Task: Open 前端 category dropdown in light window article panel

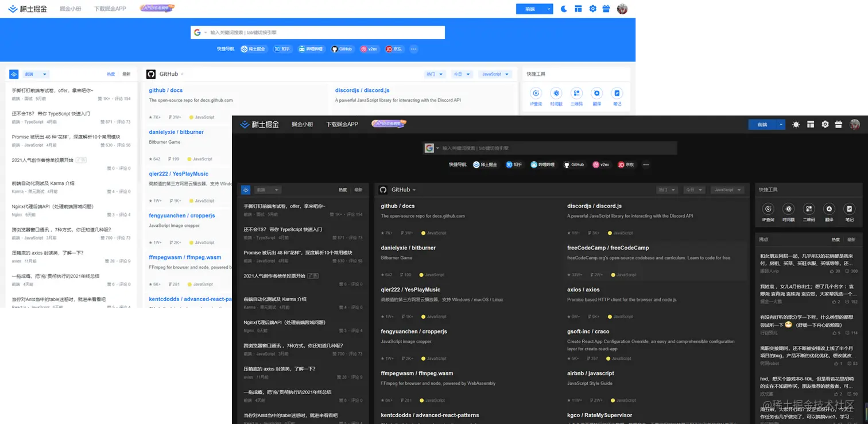Action: tap(36, 74)
